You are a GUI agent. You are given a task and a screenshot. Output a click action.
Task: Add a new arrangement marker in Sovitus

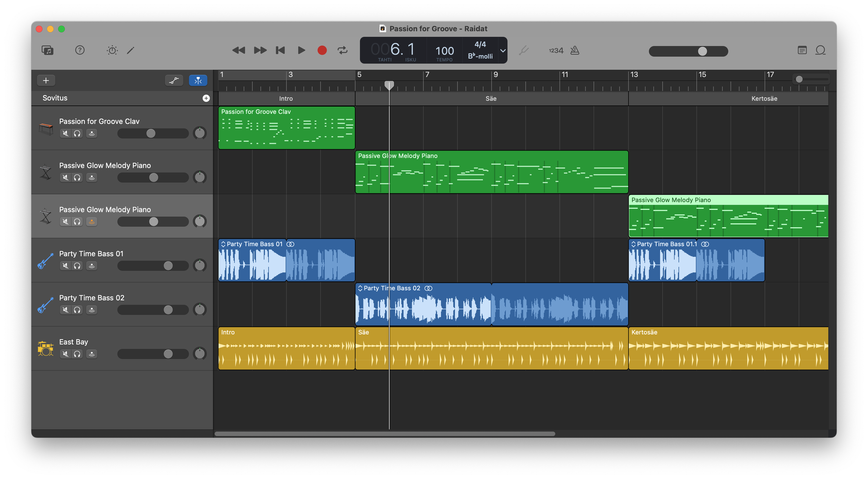206,98
